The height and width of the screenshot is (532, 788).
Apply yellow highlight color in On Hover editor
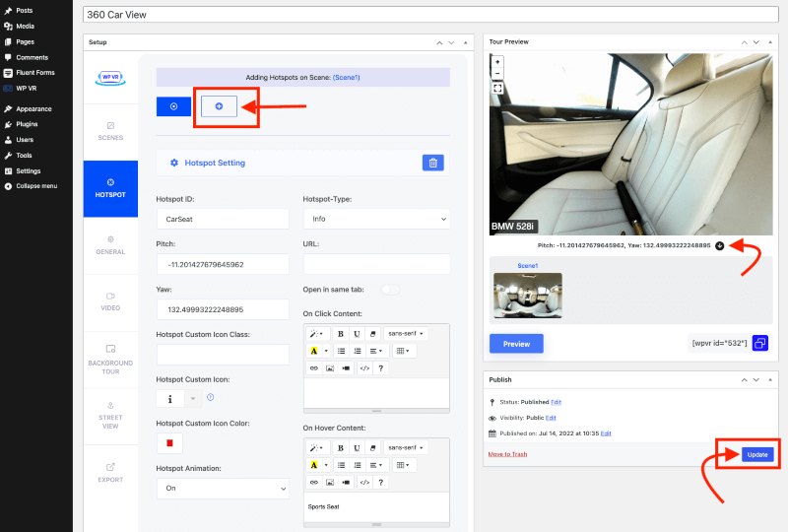[x=314, y=465]
